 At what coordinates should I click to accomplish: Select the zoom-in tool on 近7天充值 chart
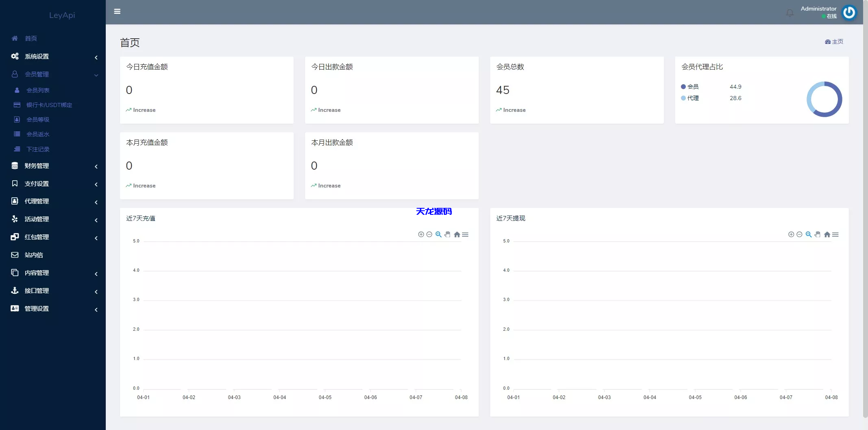[x=421, y=234]
